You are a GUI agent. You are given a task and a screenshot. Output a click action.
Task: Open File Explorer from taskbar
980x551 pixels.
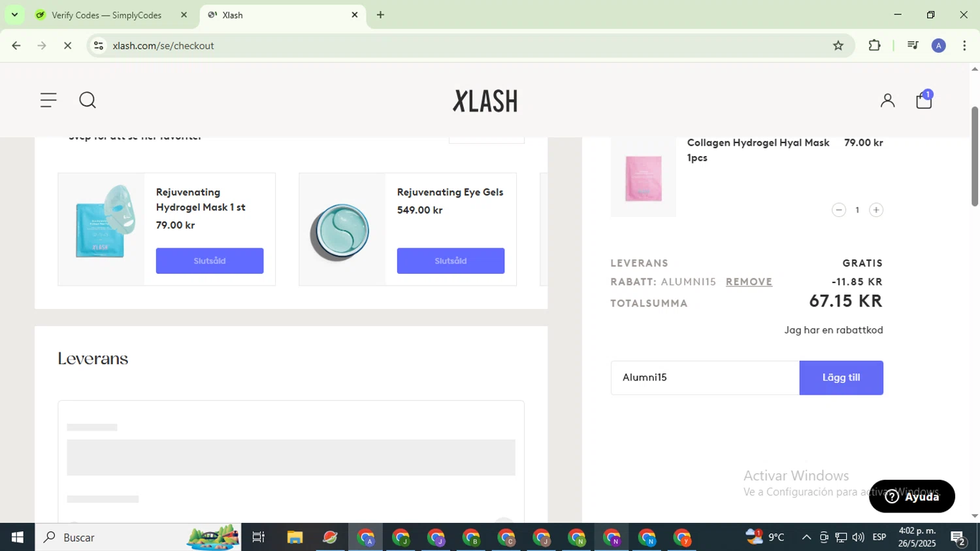point(295,537)
